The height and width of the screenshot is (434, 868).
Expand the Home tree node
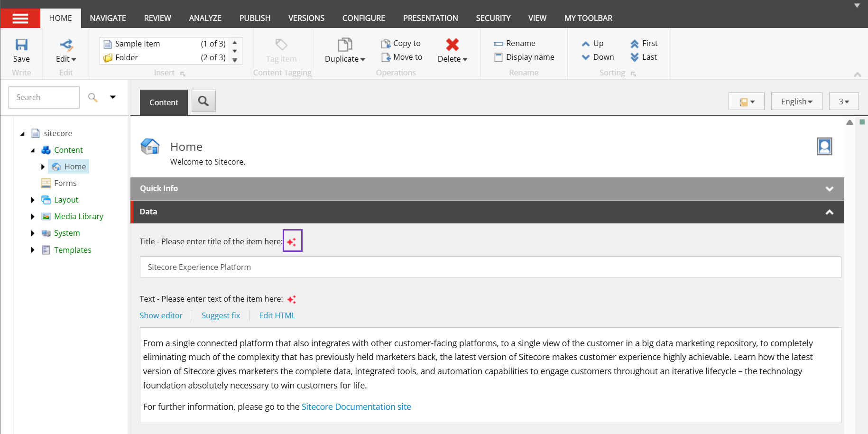[x=43, y=167]
